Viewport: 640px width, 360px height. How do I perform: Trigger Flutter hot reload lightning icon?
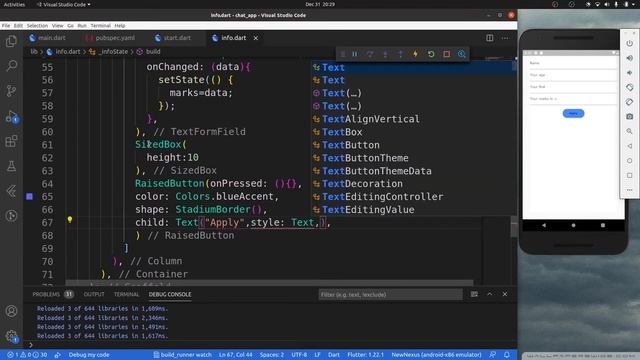[416, 54]
